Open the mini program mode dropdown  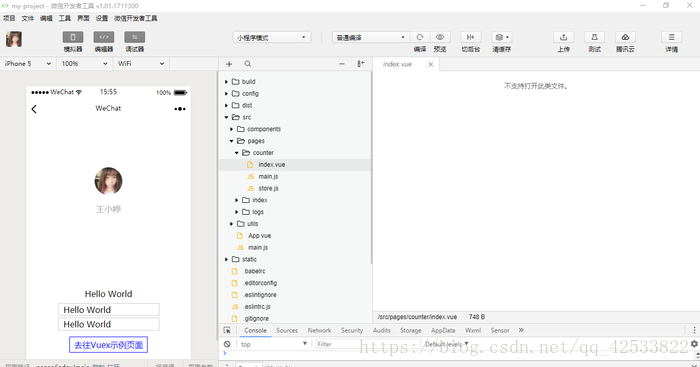272,38
